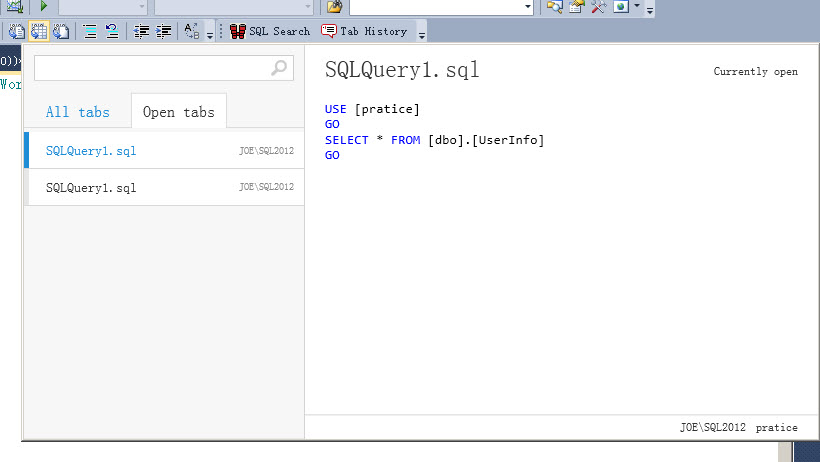Select the second black SQLQuery1.sql entry
Screen dimensions: 820x462
pos(164,187)
